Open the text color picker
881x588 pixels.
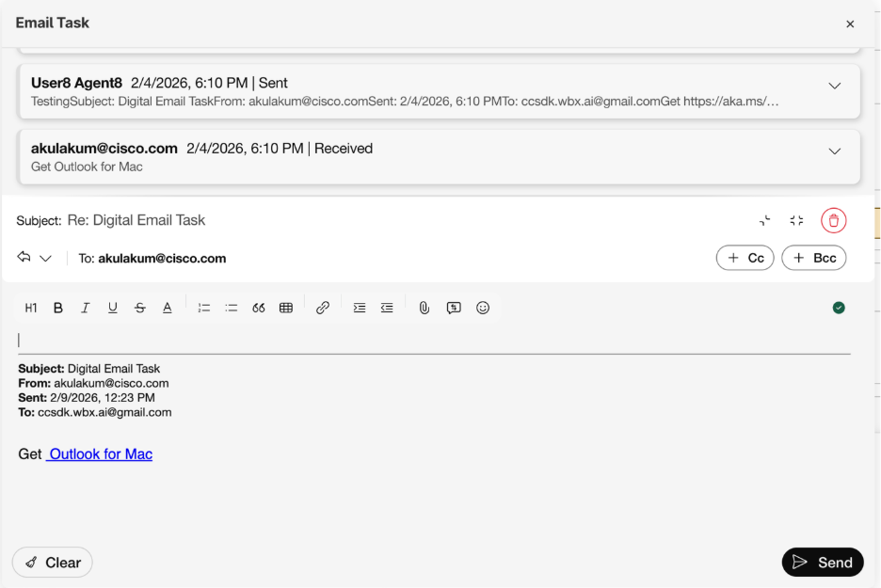coord(167,308)
